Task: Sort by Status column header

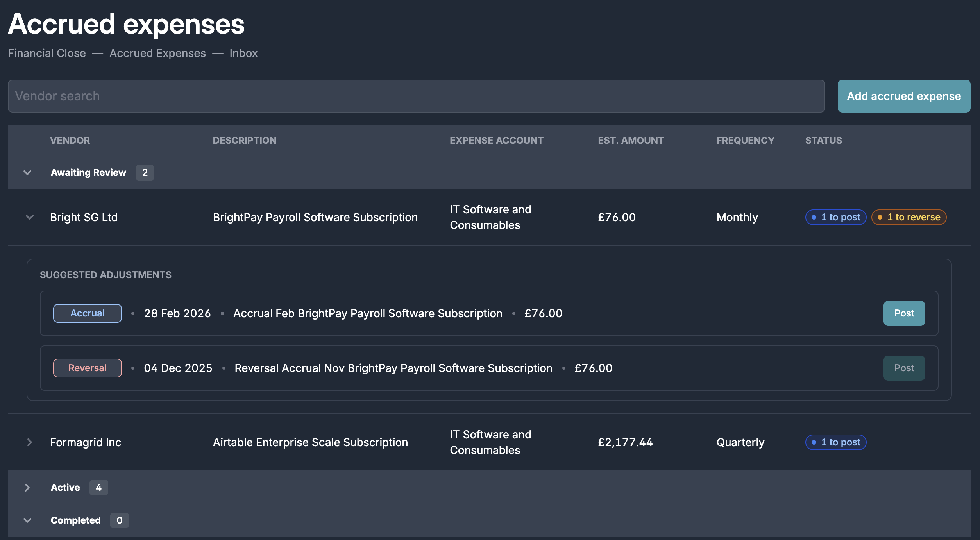Action: [x=823, y=140]
